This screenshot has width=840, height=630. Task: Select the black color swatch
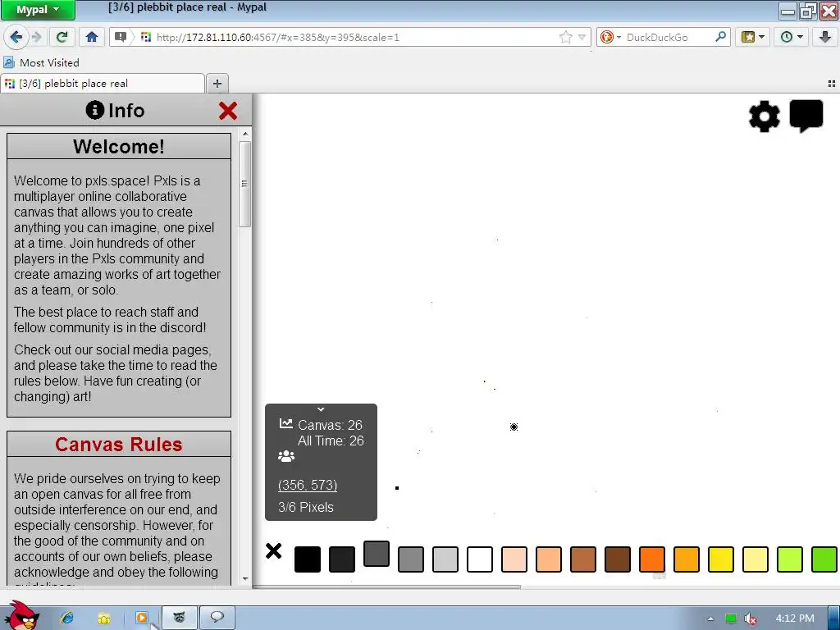pos(308,559)
